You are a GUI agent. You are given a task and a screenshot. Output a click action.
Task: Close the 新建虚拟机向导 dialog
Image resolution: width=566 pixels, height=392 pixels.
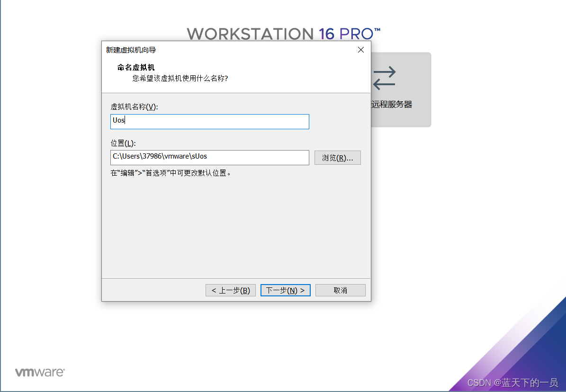click(360, 50)
